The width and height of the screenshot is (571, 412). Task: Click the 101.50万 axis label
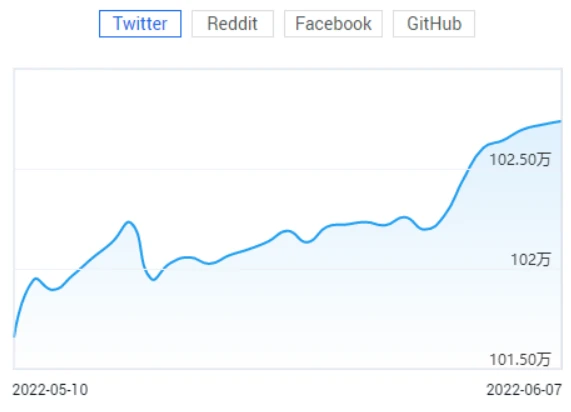[x=520, y=360]
